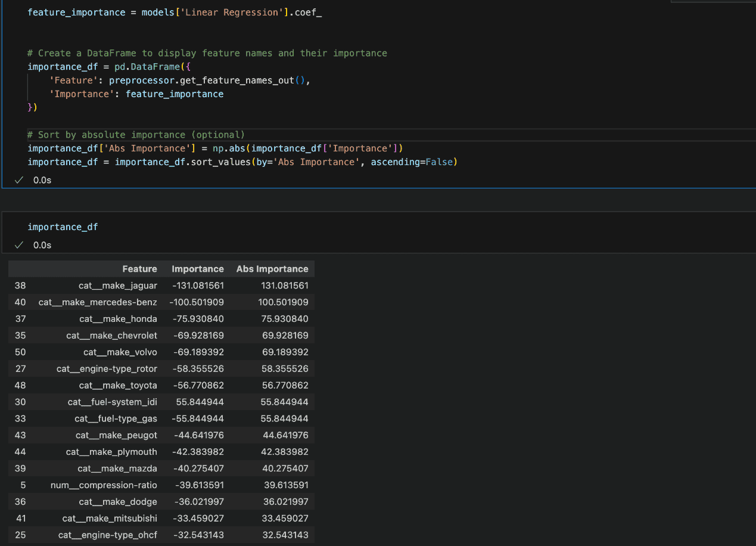Click the success checkmark below importance_df cell
Viewport: 756px width, 546px height.
tap(18, 244)
